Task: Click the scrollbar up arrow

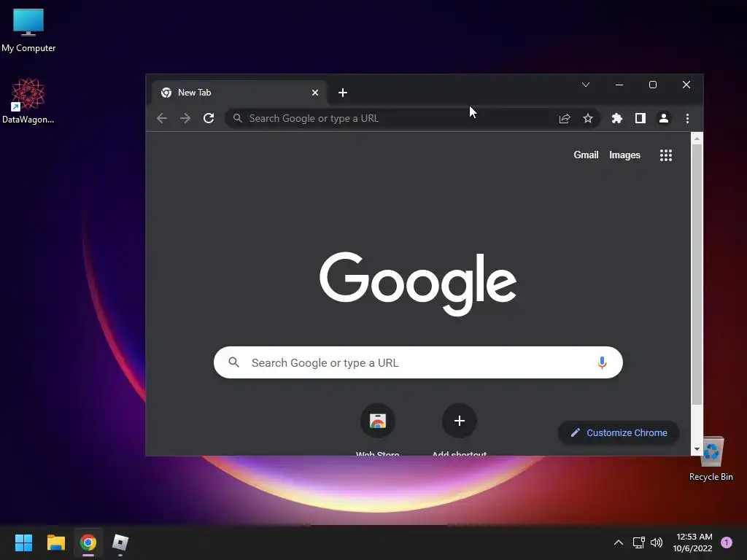Action: pyautogui.click(x=697, y=139)
